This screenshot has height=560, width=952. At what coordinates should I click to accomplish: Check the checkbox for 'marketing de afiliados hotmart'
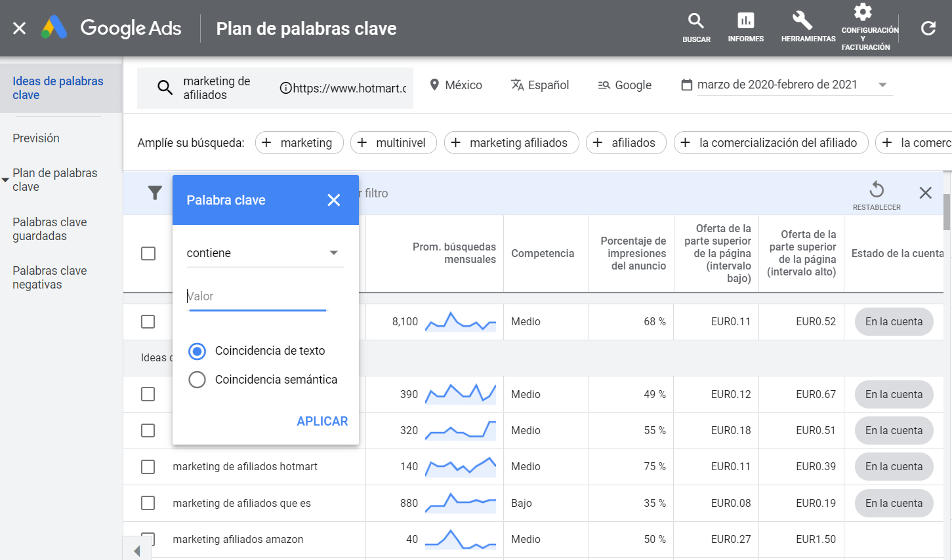pos(148,466)
